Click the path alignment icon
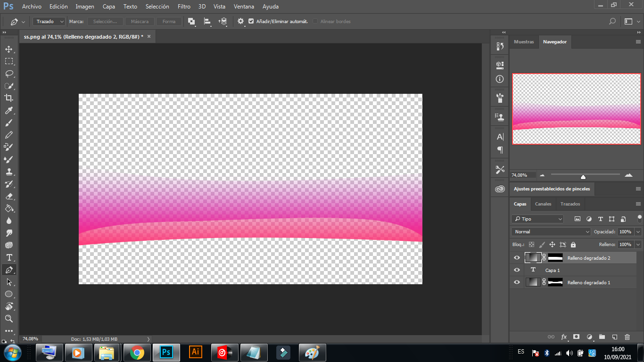This screenshot has height=362, width=644. pos(207,21)
